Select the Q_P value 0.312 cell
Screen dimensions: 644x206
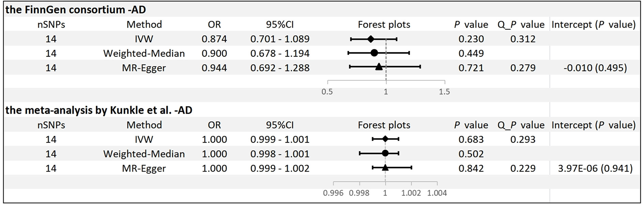523,39
